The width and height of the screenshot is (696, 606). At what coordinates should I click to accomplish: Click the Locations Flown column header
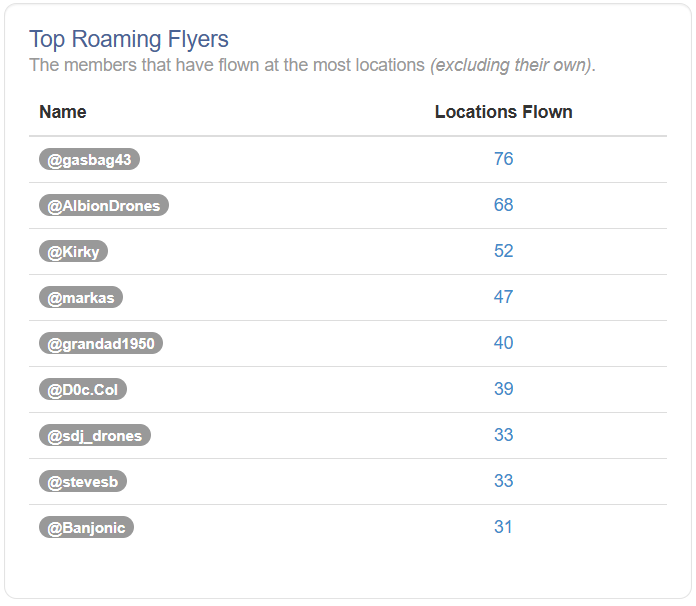pos(503,112)
